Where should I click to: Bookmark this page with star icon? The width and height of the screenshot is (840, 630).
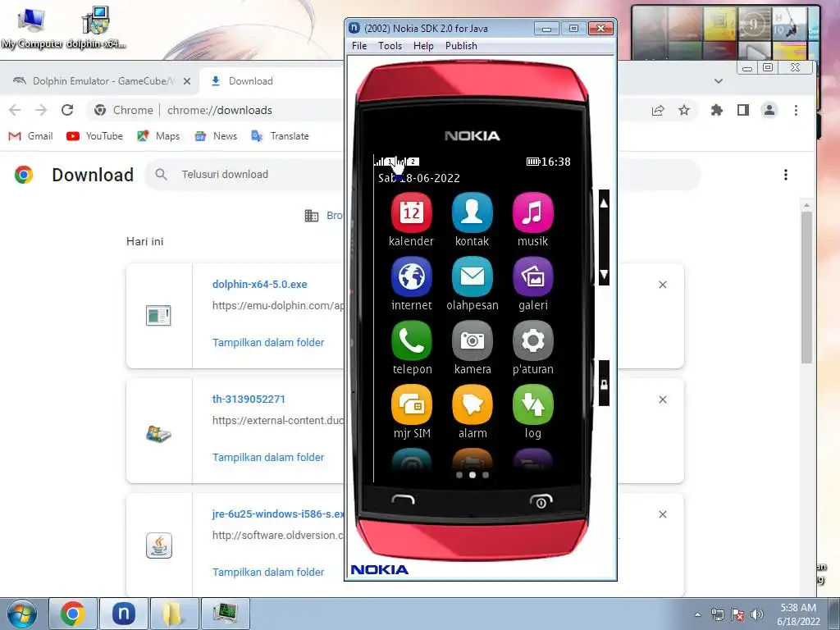684,111
